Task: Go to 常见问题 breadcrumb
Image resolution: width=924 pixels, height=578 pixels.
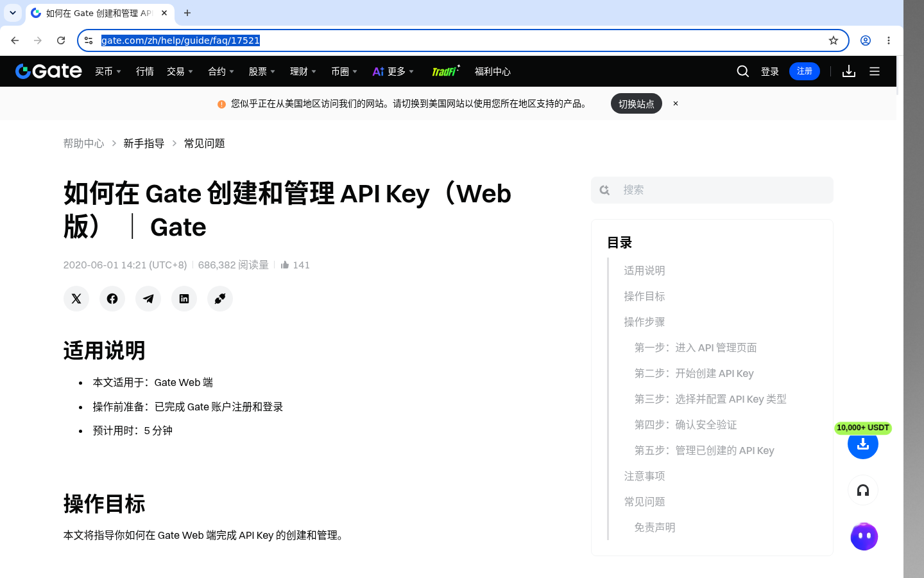Action: [x=204, y=143]
